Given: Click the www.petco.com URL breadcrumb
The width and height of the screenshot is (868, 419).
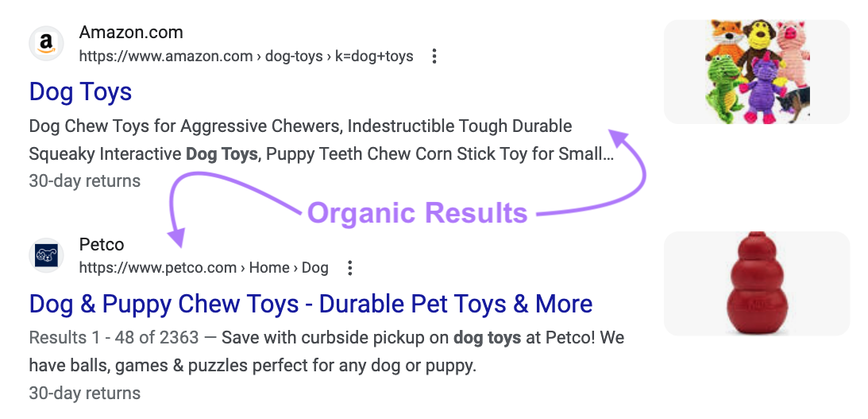Looking at the screenshot, I should (158, 268).
